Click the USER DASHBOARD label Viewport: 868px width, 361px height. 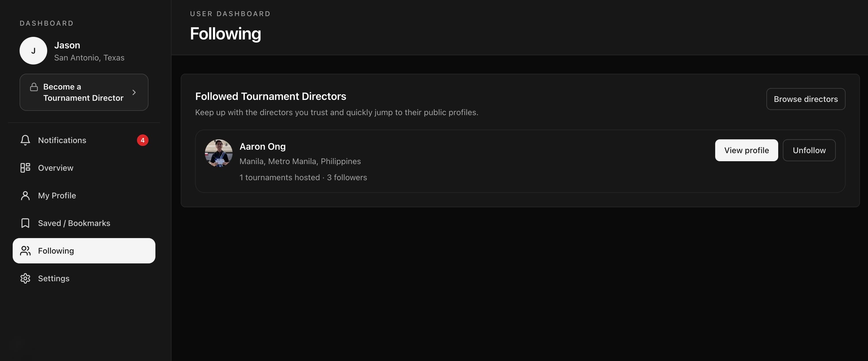pos(230,14)
